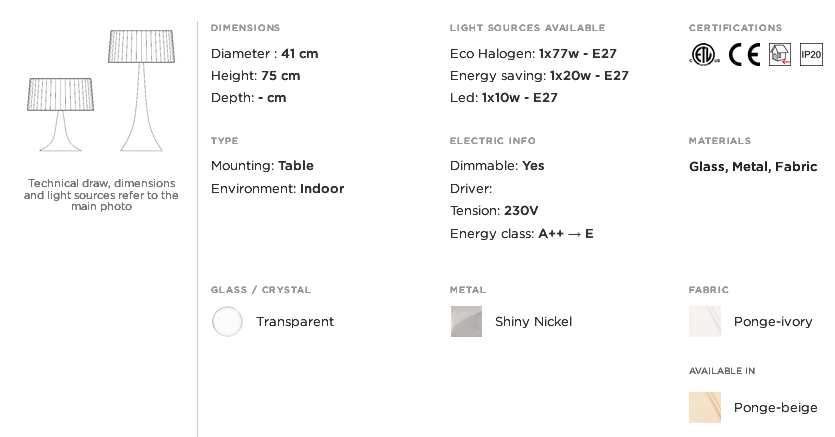Screen dimensions: 835x437
Task: Click the Ponge-beige label text
Action: click(x=775, y=407)
